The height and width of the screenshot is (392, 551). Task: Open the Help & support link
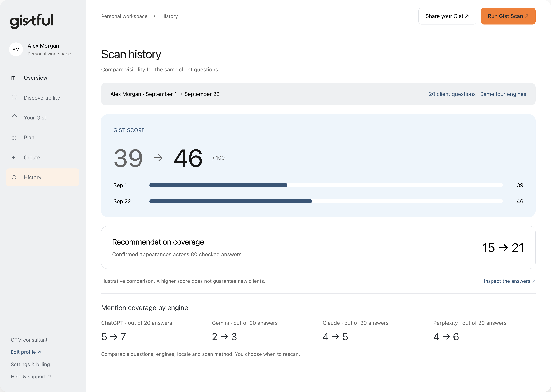tap(31, 377)
